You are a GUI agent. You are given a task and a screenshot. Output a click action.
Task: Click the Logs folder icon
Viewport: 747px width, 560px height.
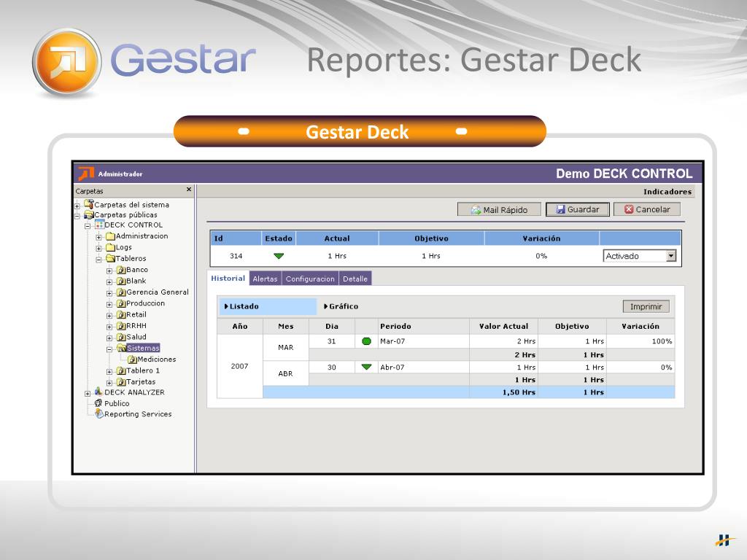pyautogui.click(x=111, y=247)
